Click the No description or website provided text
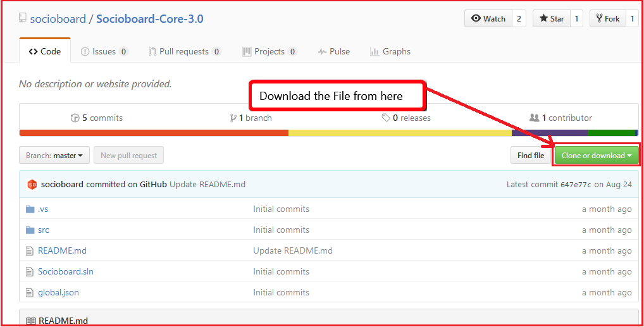The width and height of the screenshot is (644, 327). pos(96,83)
